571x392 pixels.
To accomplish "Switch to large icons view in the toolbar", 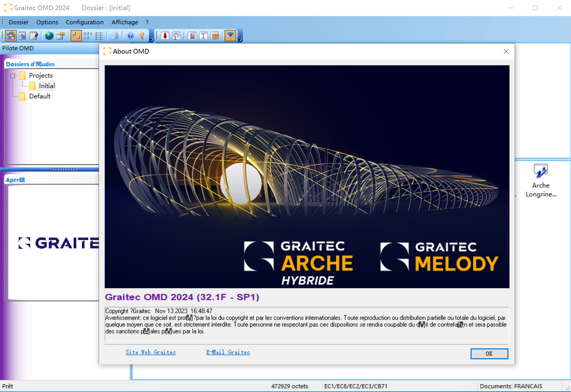I will pyautogui.click(x=76, y=36).
